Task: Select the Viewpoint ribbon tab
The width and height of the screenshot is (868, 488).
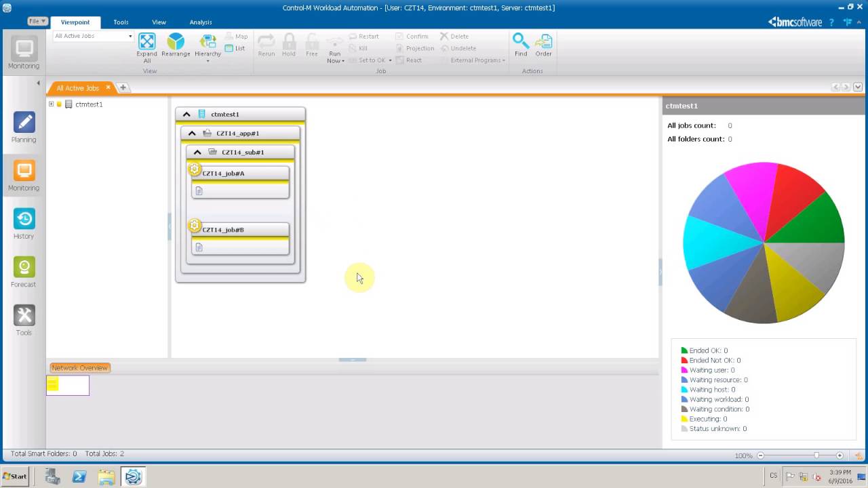Action: tap(75, 22)
